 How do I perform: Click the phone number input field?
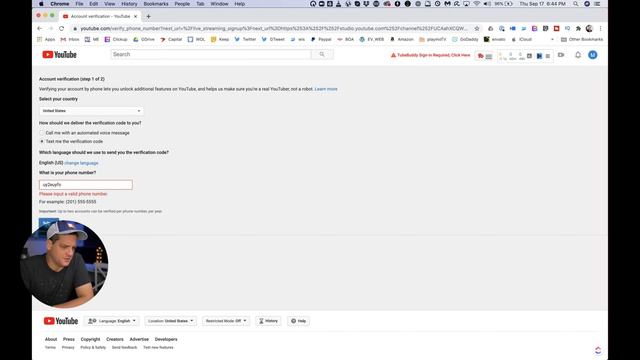tap(86, 185)
